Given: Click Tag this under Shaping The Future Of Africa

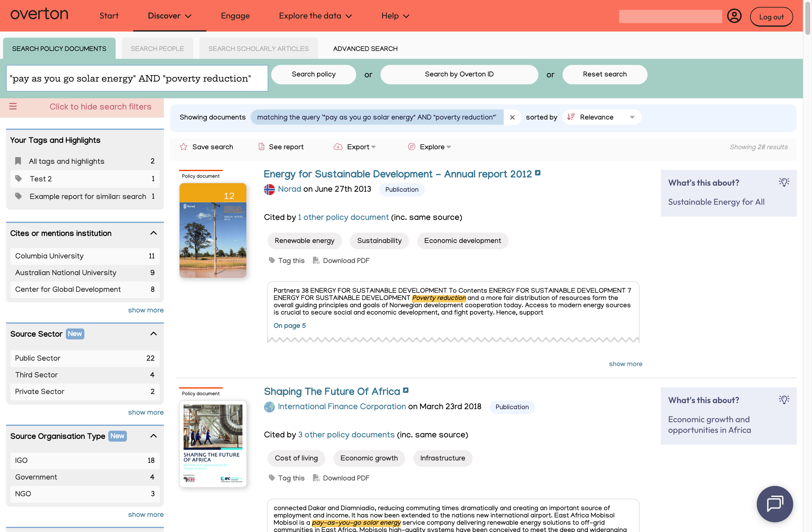Looking at the screenshot, I should click(286, 478).
